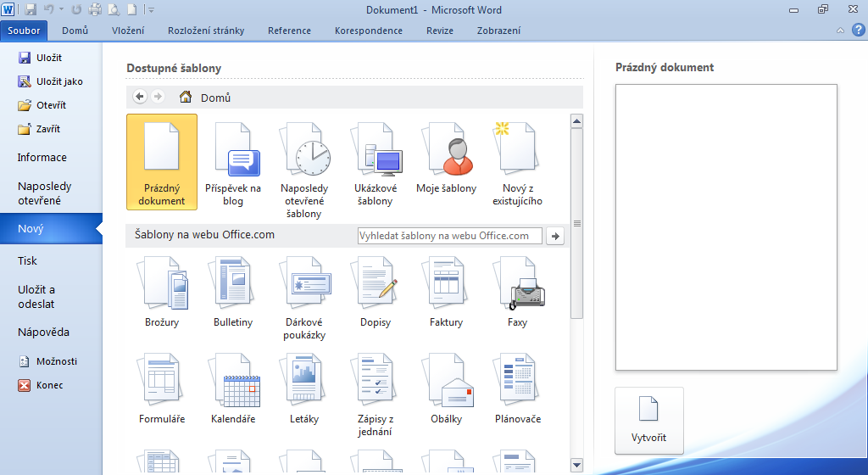Click the Redo icon in quick access toolbar
This screenshot has width=868, height=475.
(76, 9)
